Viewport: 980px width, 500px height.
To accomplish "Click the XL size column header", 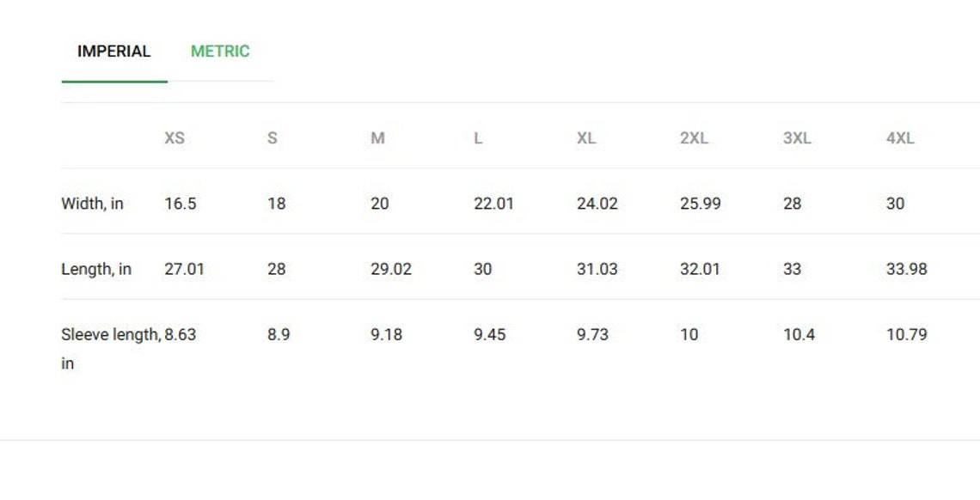I will point(586,138).
